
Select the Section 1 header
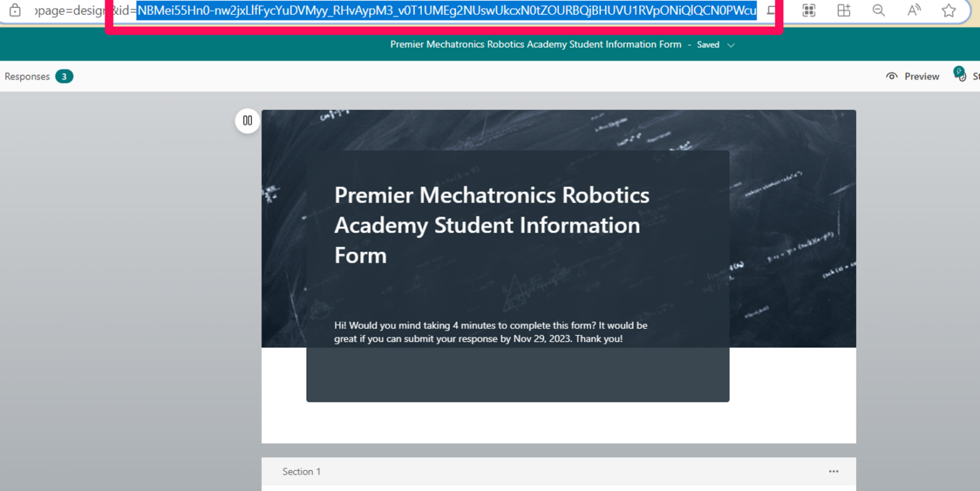tap(302, 472)
